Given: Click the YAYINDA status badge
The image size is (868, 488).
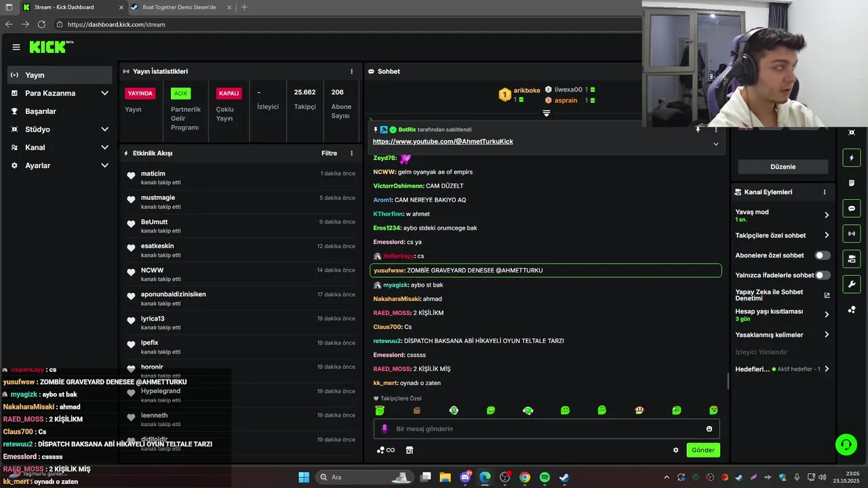Looking at the screenshot, I should tap(140, 94).
